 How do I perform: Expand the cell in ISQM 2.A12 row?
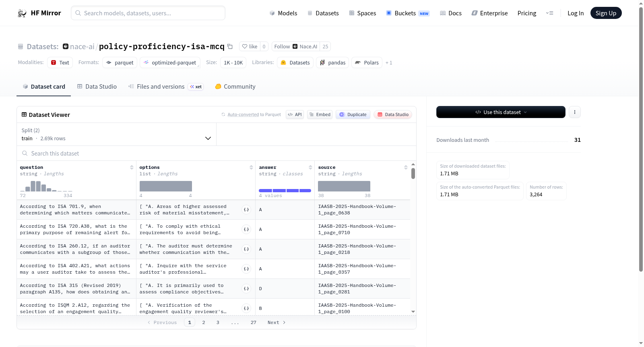246,308
